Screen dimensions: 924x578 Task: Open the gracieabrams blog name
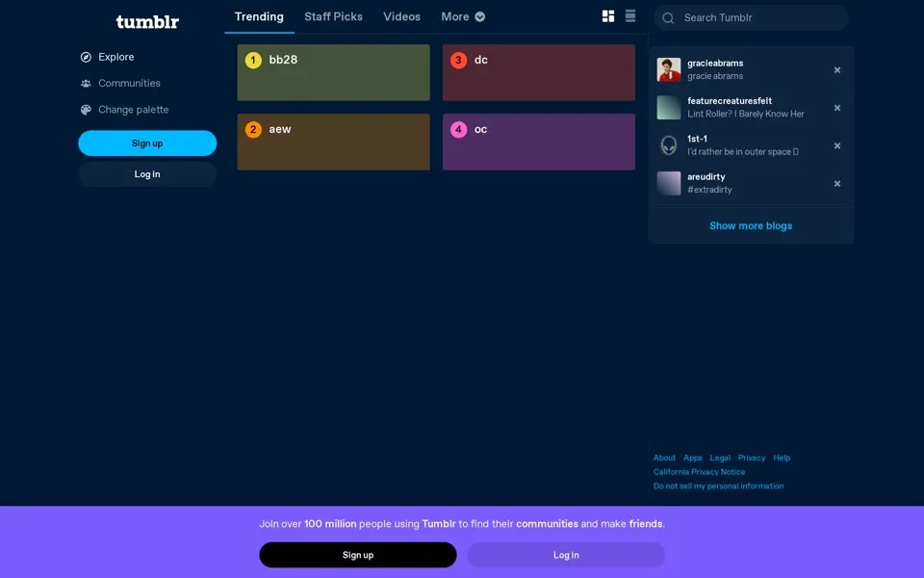715,64
